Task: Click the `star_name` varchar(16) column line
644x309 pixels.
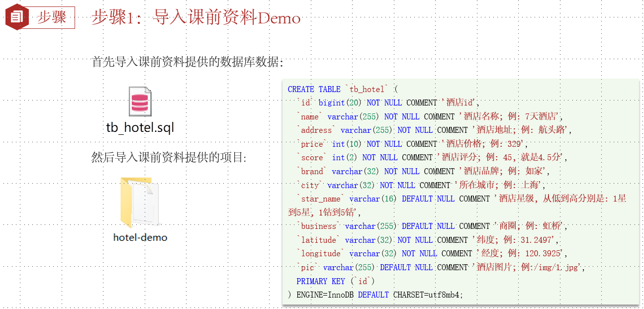Action: [461, 199]
